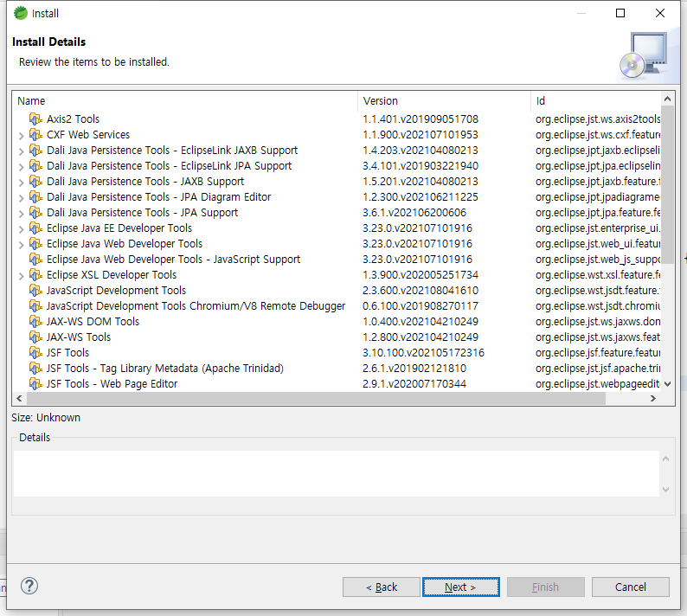
Task: Click the JavaScript Support feature icon
Action: click(x=35, y=259)
